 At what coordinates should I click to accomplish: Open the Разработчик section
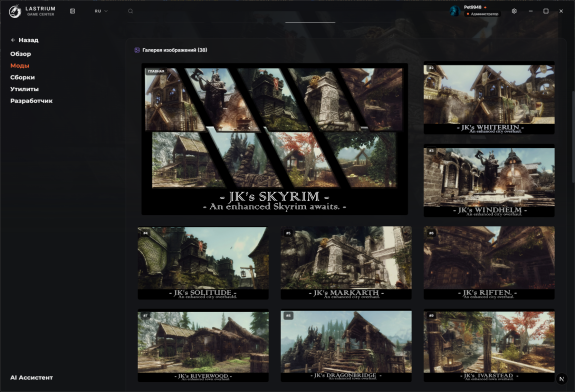32,101
